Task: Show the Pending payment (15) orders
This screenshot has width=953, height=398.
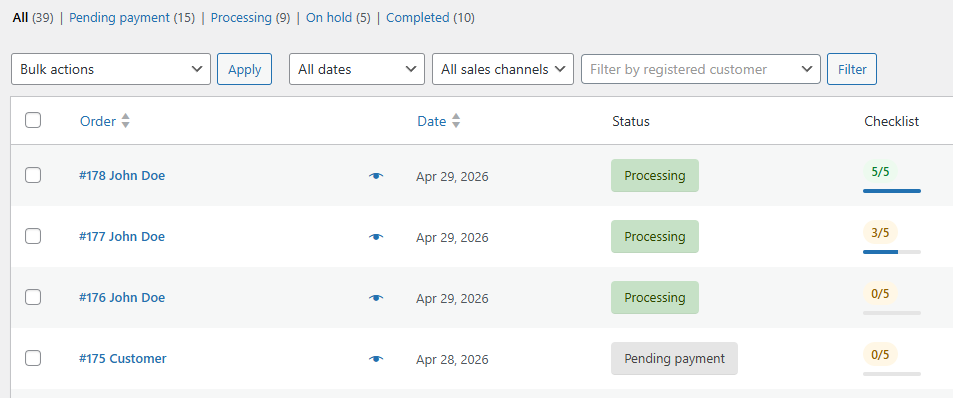Action: click(132, 18)
